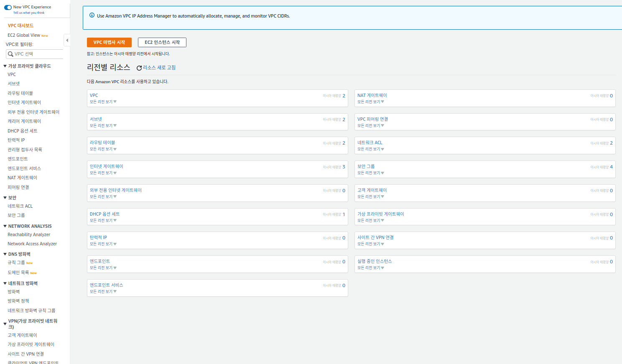Select 캐리어 게이트웨이 in the sidebar

(x=24, y=121)
